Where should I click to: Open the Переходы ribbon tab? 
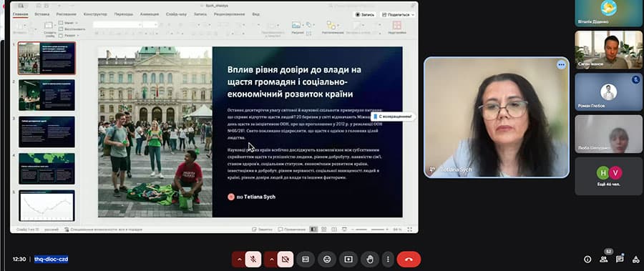click(x=124, y=14)
